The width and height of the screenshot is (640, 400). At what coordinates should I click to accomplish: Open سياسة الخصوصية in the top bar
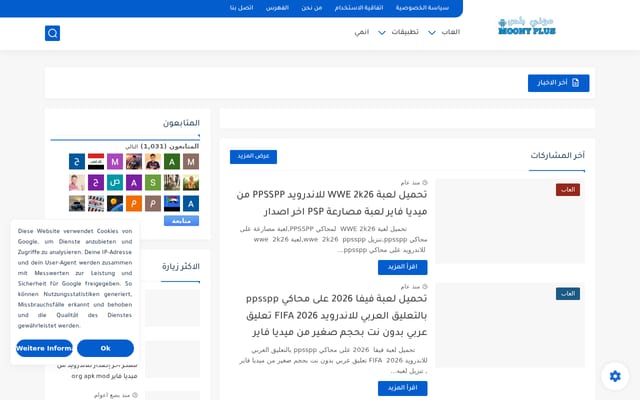pyautogui.click(x=422, y=8)
